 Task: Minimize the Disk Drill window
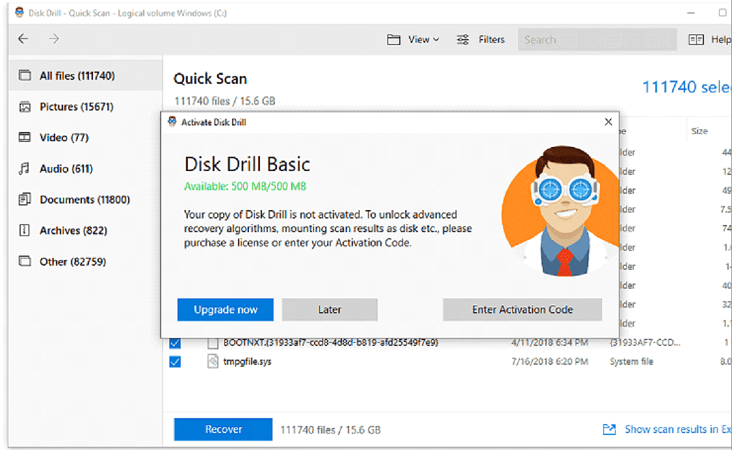tap(691, 13)
